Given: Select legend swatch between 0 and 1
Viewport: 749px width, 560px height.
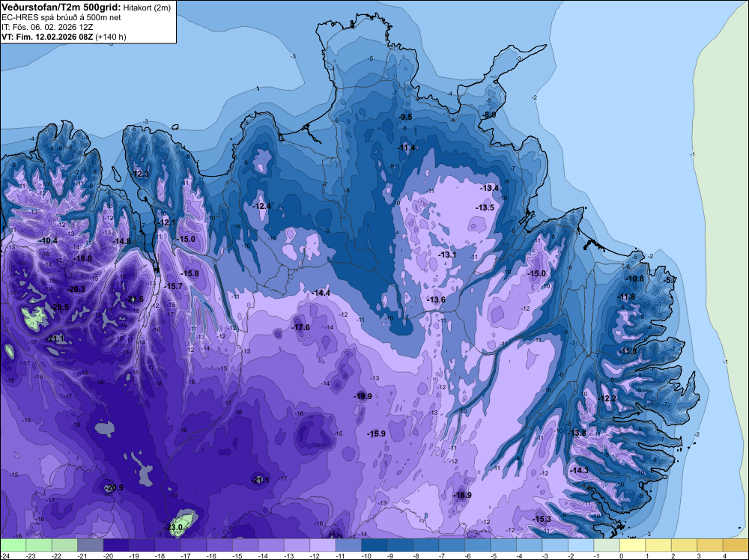Looking at the screenshot, I should click(632, 545).
